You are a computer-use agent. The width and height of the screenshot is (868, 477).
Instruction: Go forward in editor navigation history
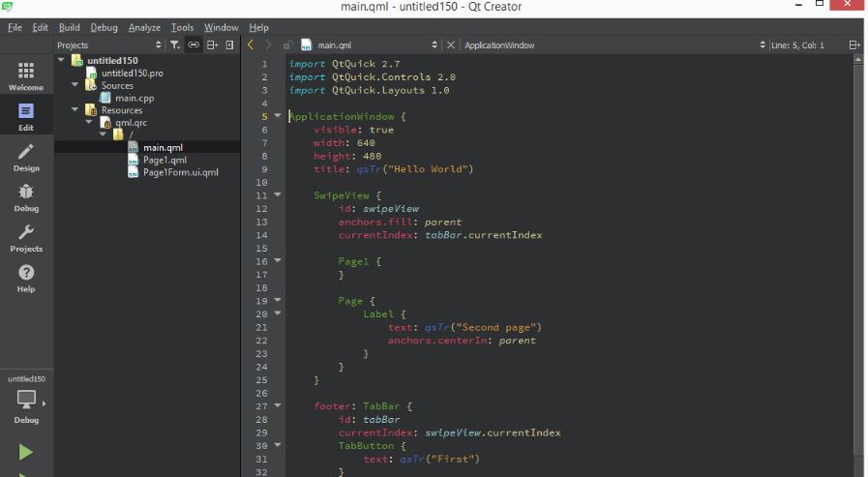pos(268,45)
